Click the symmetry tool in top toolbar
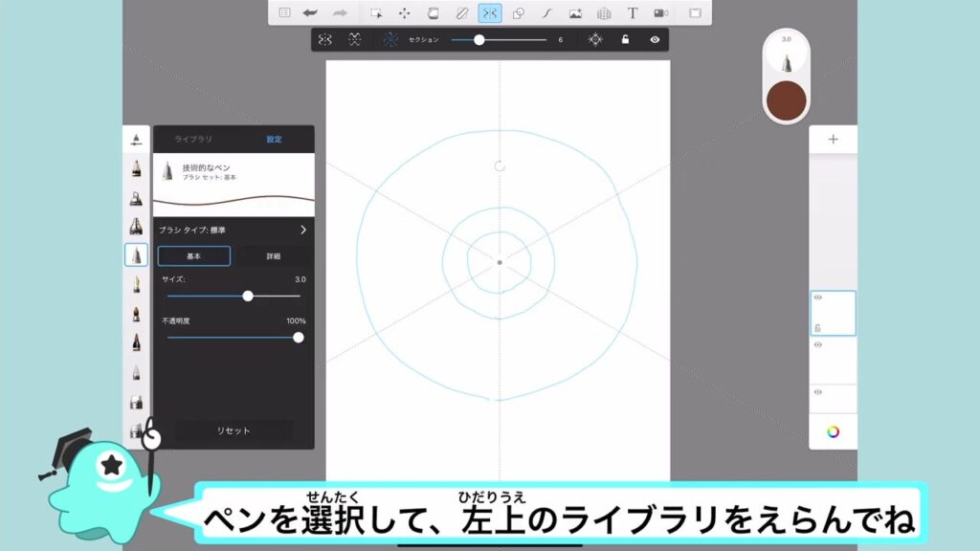This screenshot has height=551, width=980. [489, 13]
